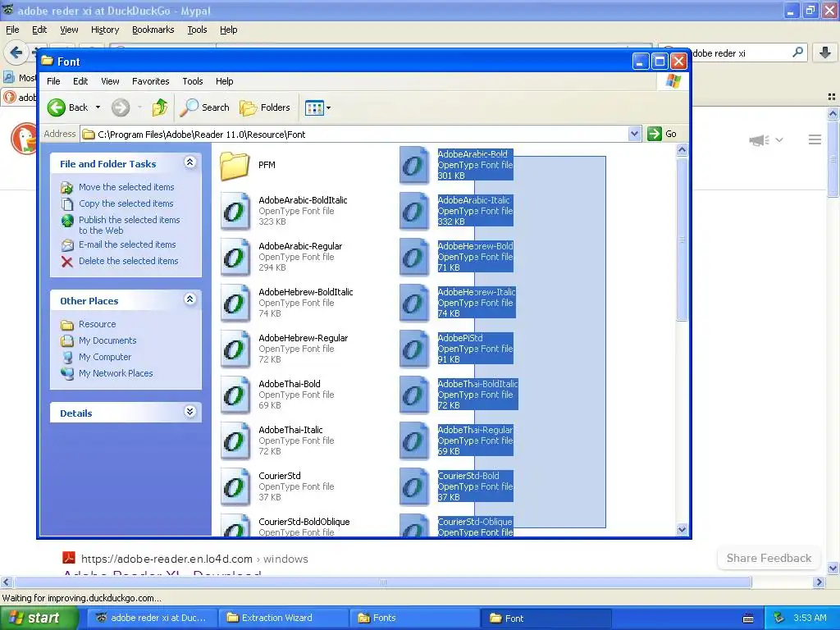Collapse File and Folder Tasks panel
Screen dimensions: 840x630
[189, 162]
